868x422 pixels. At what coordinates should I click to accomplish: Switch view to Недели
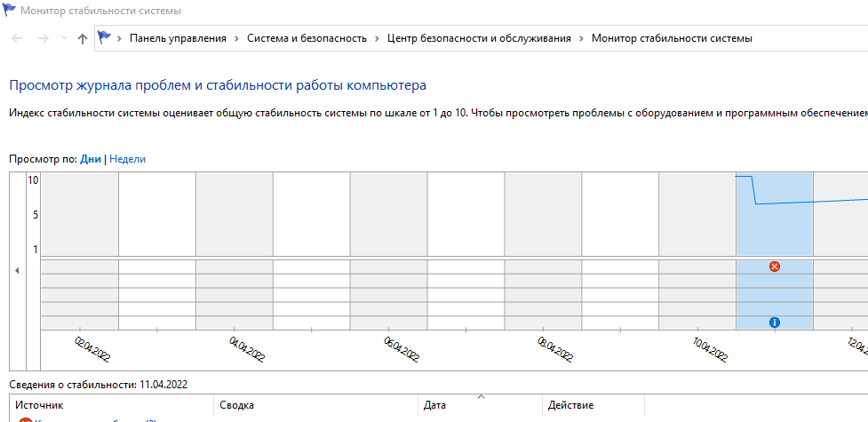[127, 159]
